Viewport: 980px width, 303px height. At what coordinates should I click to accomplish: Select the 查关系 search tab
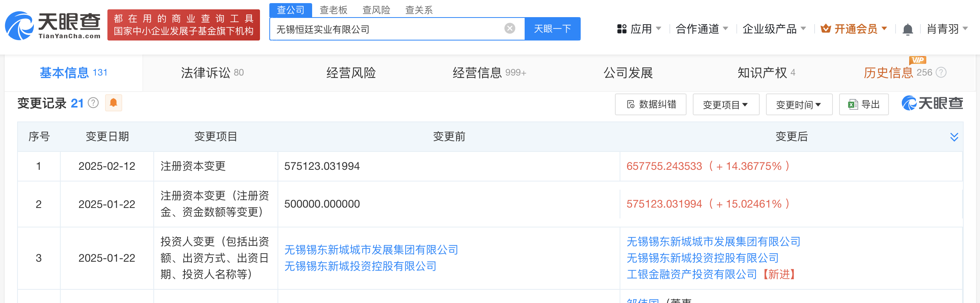419,10
